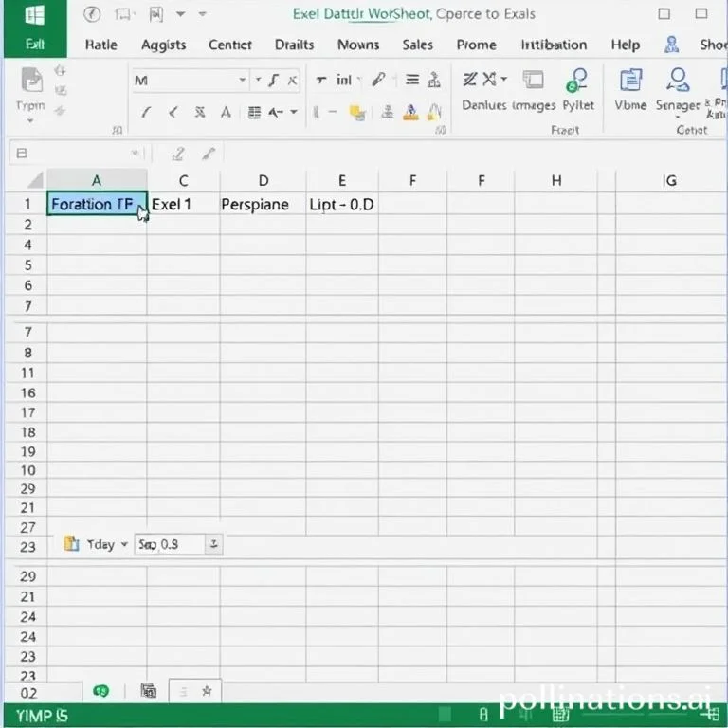Click the integral-shaped icon right of font box
The width and height of the screenshot is (728, 728).
pyautogui.click(x=273, y=81)
